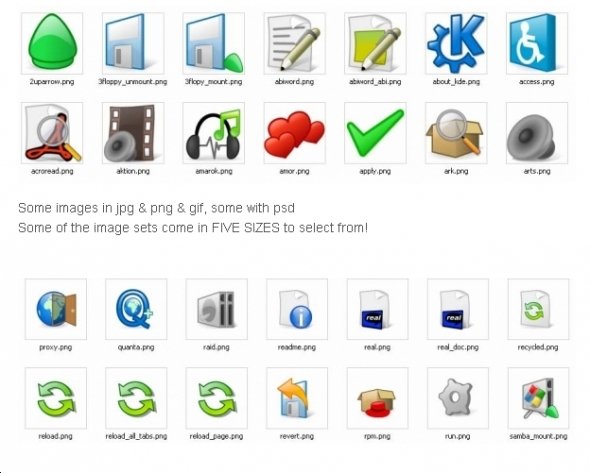Click the about_kde.png gear K icon
The height and width of the screenshot is (473, 590).
[x=456, y=43]
